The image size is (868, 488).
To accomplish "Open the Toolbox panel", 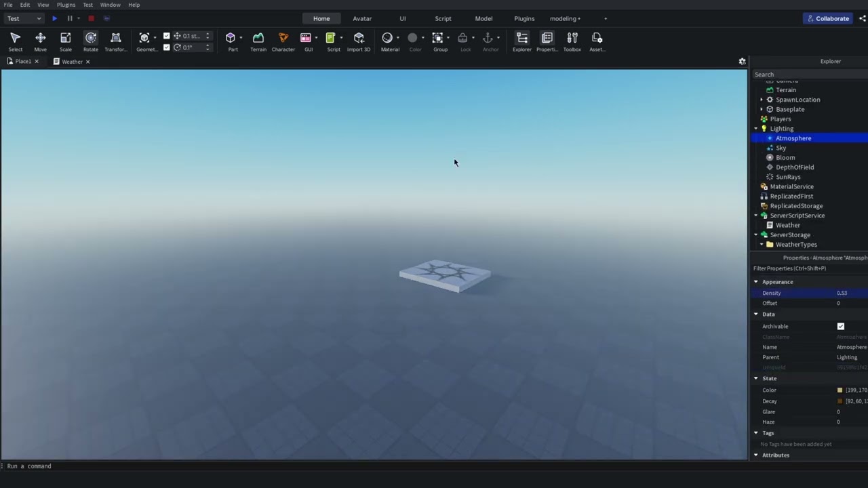I will click(x=572, y=41).
